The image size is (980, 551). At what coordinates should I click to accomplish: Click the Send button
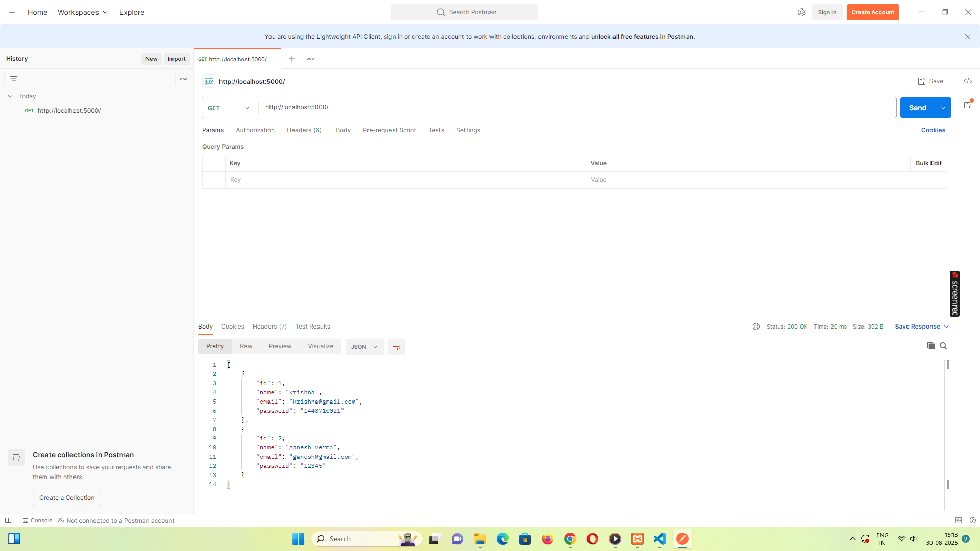tap(918, 108)
